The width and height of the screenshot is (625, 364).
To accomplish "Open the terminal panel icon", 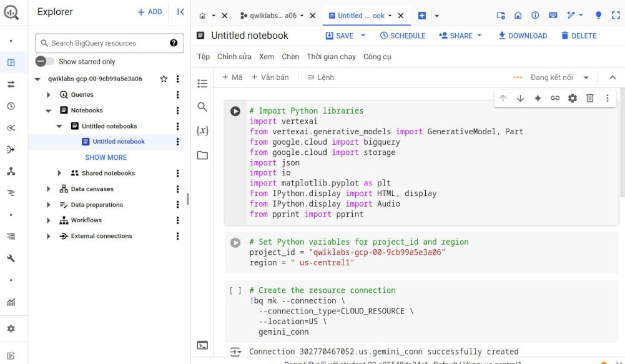I will tap(202, 345).
